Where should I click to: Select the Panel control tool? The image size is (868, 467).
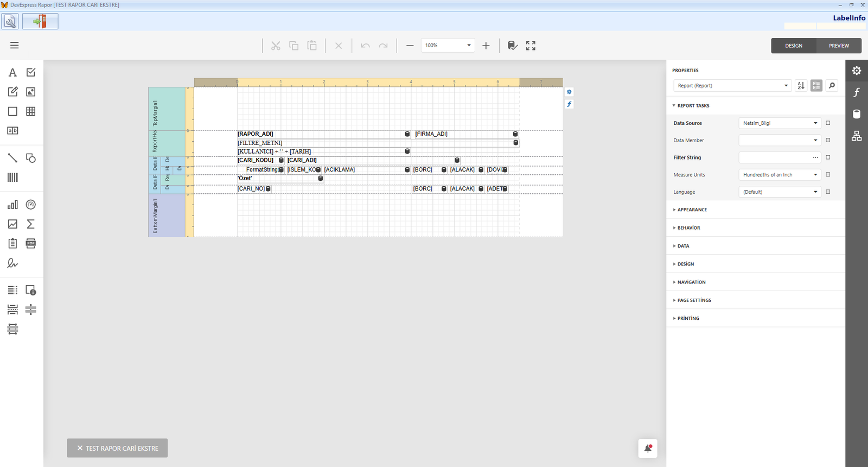coord(12,111)
